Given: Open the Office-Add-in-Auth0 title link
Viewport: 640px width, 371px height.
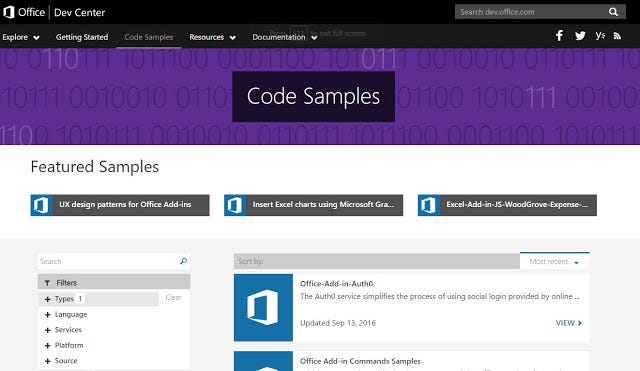Looking at the screenshot, I should tap(336, 284).
